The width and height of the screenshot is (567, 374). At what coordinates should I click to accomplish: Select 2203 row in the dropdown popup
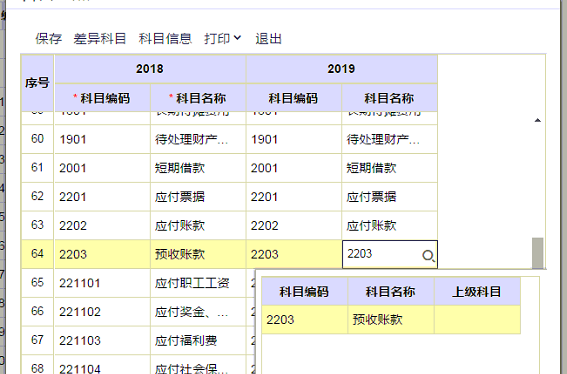[391, 320]
